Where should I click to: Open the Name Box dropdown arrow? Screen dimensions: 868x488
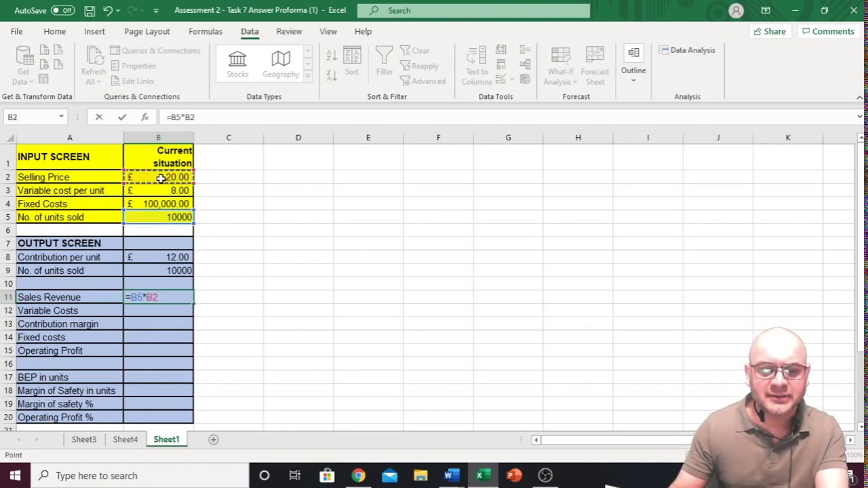coord(61,117)
